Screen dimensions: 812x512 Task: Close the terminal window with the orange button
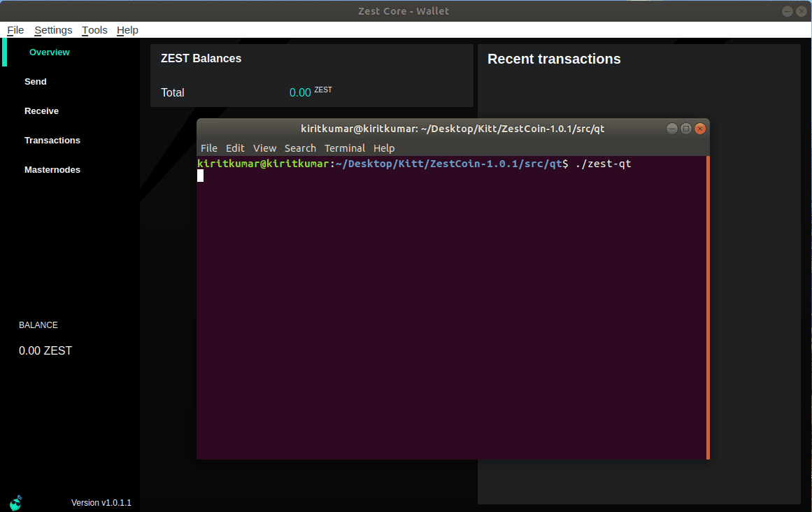[x=700, y=129]
